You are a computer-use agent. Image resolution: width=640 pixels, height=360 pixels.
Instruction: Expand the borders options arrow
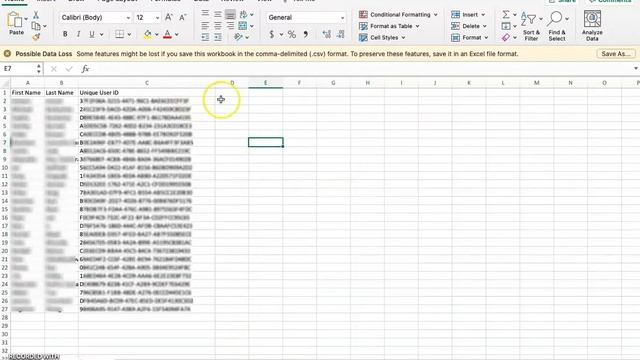pos(129,35)
